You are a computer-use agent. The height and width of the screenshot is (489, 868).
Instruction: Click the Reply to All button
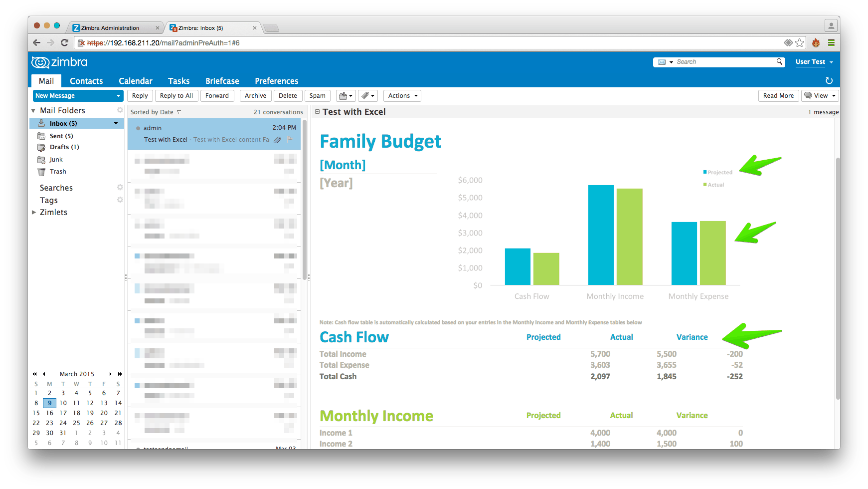click(x=176, y=96)
